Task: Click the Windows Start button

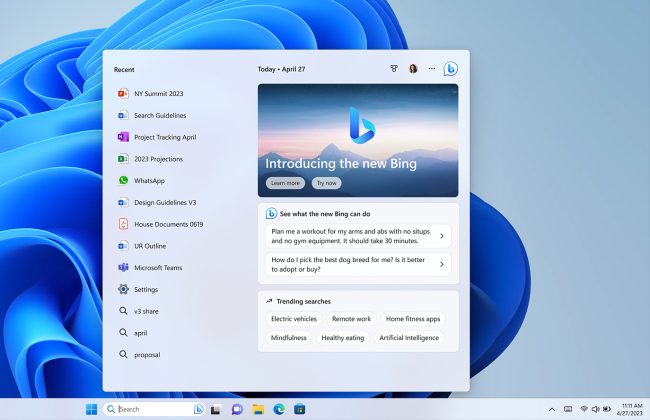Action: pos(91,409)
